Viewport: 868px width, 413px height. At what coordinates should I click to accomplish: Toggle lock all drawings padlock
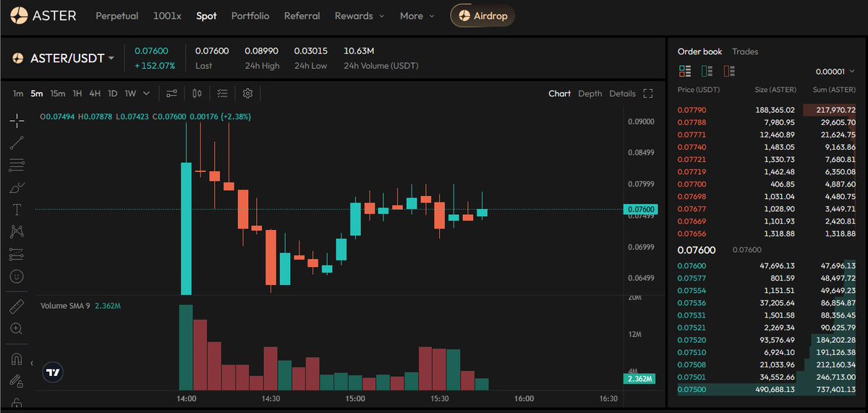pos(17,404)
